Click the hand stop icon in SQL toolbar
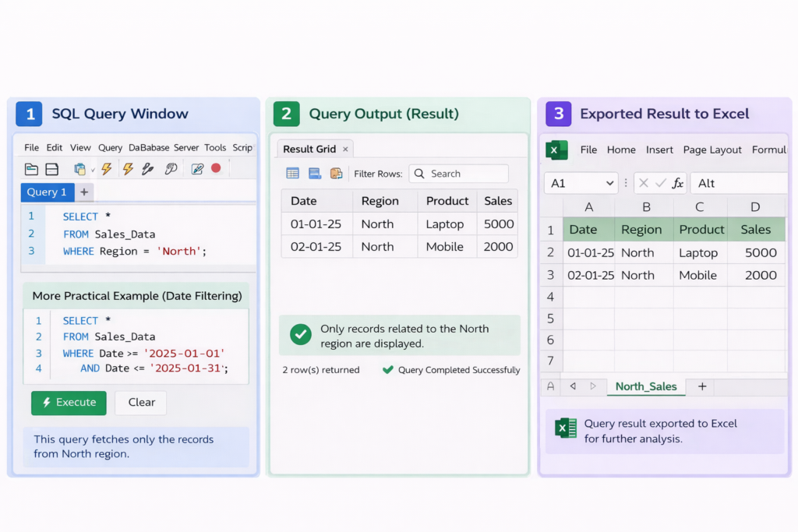 coord(171,169)
